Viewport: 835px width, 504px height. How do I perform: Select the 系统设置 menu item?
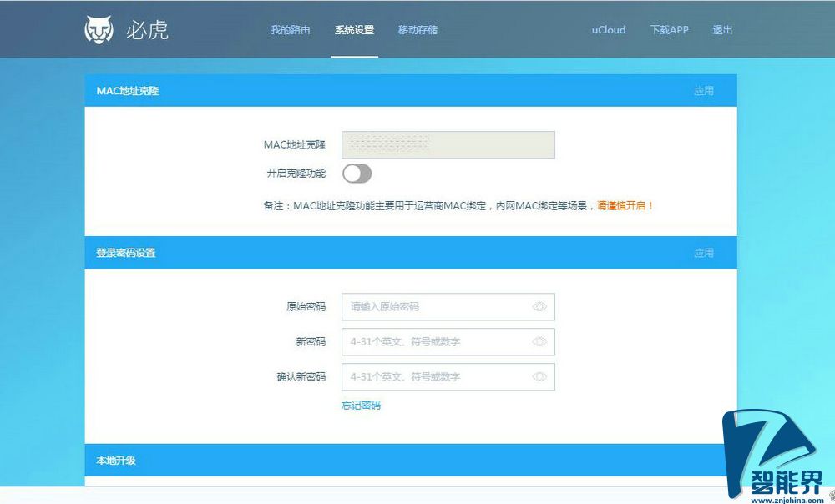(x=354, y=29)
